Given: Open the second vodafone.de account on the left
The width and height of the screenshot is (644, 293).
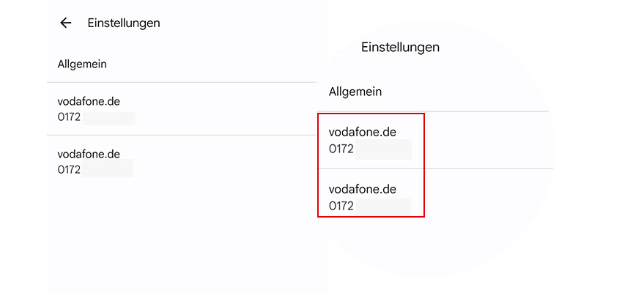Looking at the screenshot, I should [88, 155].
